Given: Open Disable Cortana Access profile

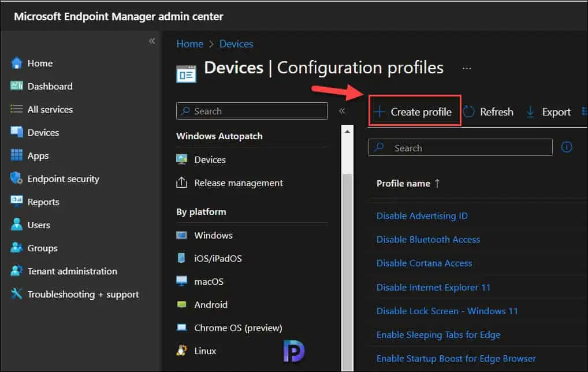Looking at the screenshot, I should [424, 263].
